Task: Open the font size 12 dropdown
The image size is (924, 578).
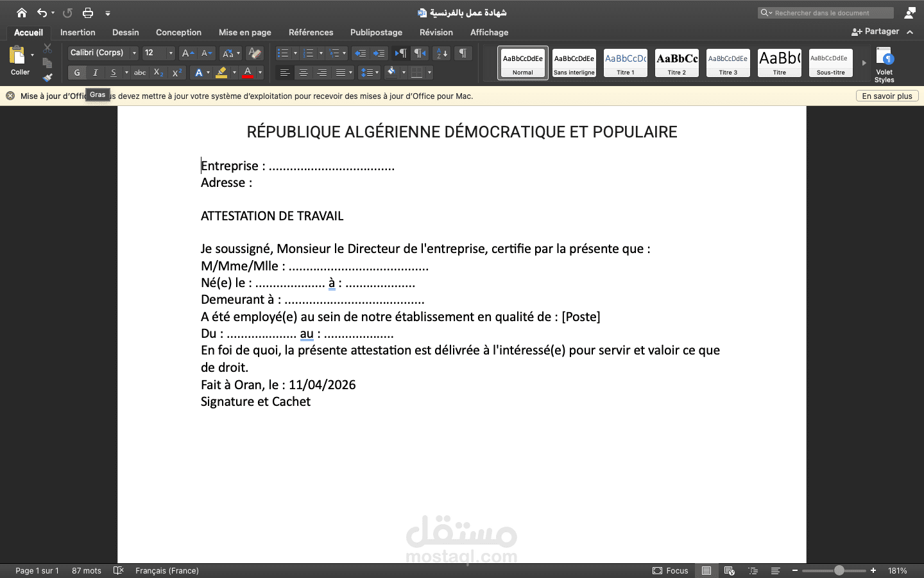Action: point(158,53)
